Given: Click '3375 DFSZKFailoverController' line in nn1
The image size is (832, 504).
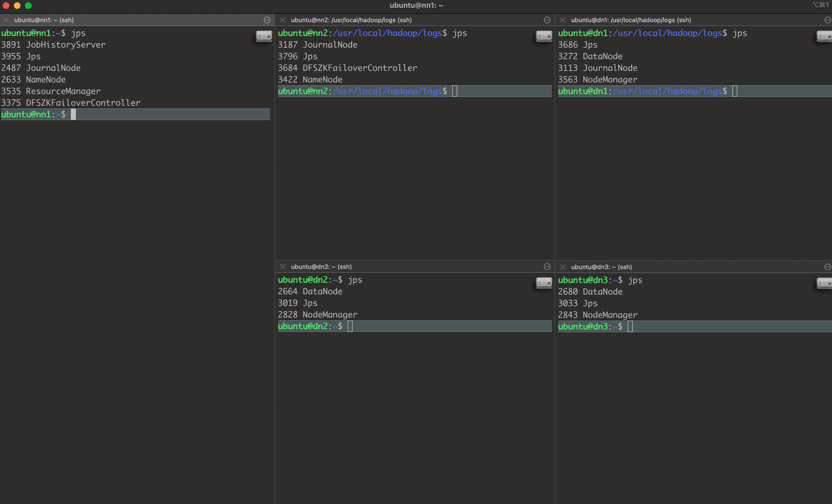Looking at the screenshot, I should (71, 103).
